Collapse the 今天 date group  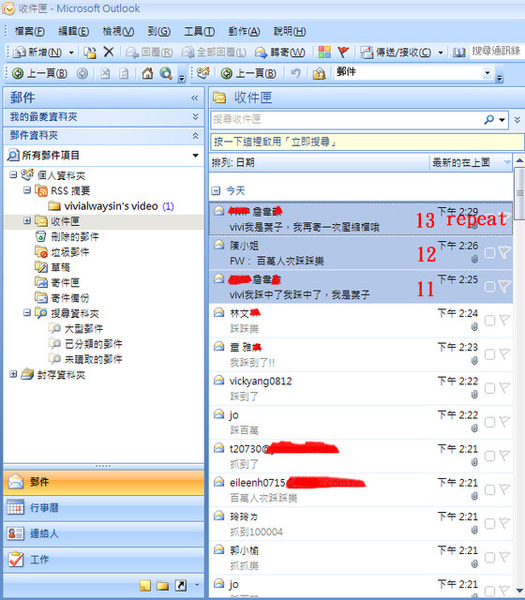(216, 190)
